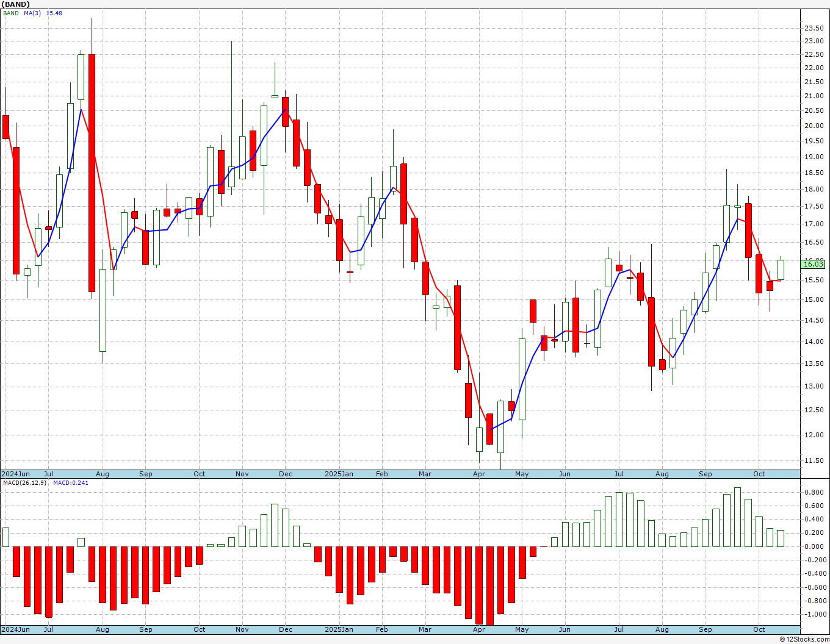Click 2024Jun on the price chart date axis
This screenshot has width=830, height=644.
tap(15, 474)
